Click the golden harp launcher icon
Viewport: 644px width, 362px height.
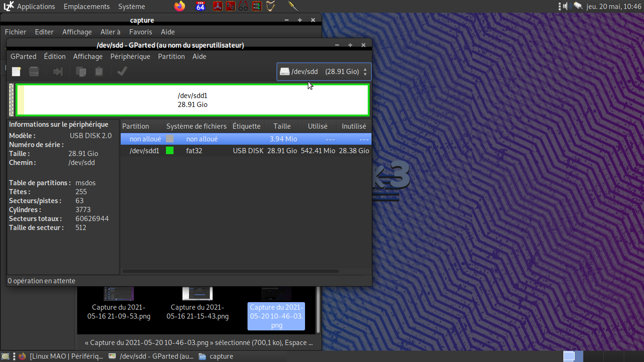click(x=270, y=6)
